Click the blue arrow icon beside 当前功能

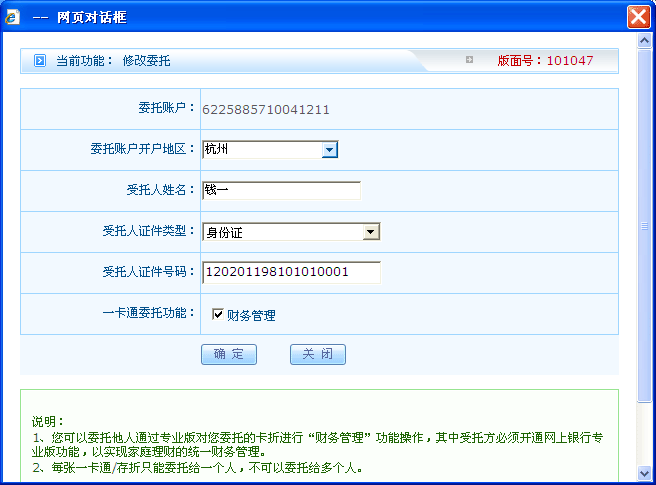coord(40,61)
